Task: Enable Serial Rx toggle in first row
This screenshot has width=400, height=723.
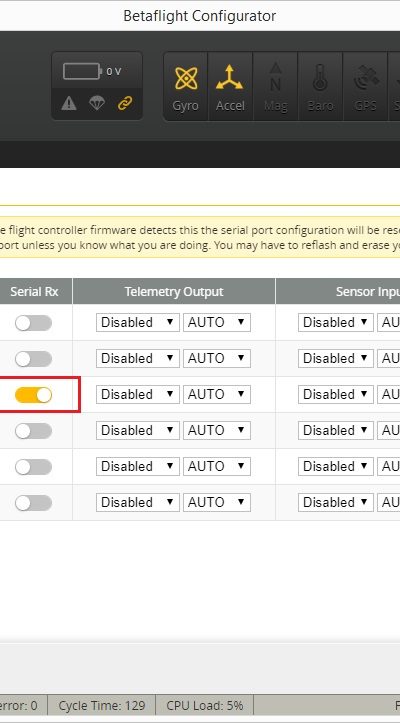Action: click(x=33, y=323)
